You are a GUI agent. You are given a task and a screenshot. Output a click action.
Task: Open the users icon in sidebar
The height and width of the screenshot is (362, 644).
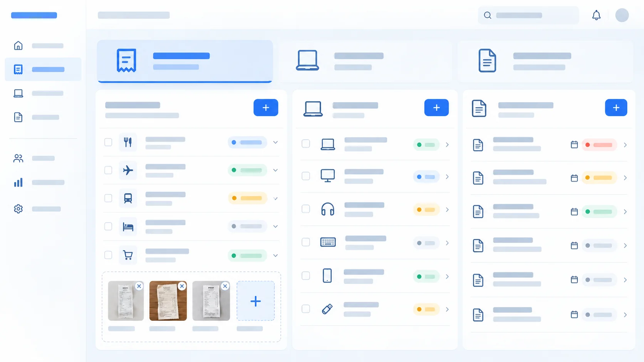point(18,158)
